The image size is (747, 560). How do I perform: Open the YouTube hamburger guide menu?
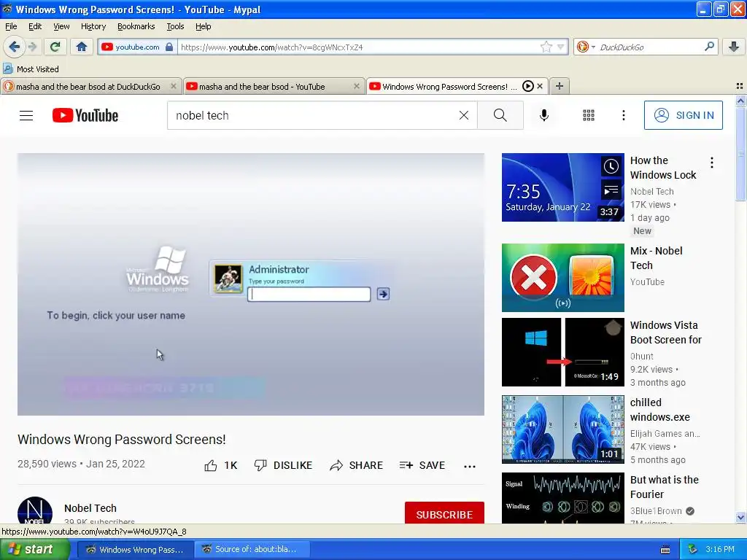click(26, 115)
